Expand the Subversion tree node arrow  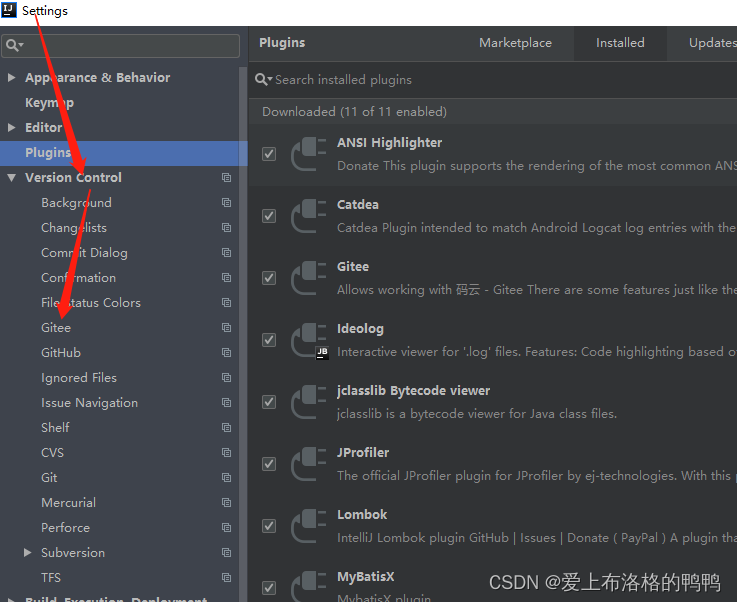[28, 553]
